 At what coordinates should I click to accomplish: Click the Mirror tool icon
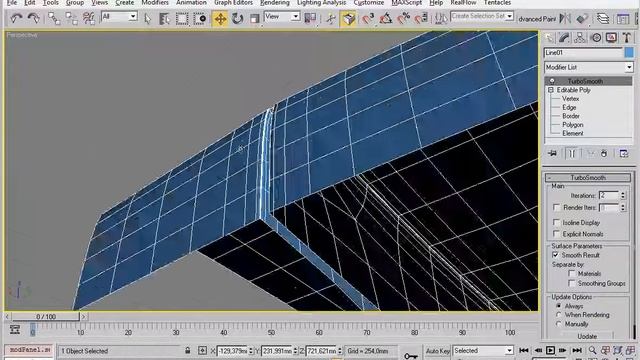tap(565, 18)
